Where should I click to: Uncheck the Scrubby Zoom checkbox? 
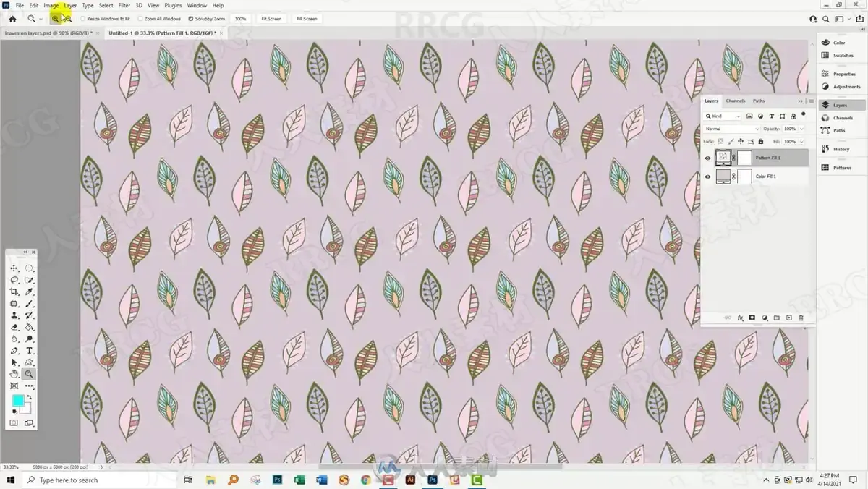pyautogui.click(x=190, y=19)
